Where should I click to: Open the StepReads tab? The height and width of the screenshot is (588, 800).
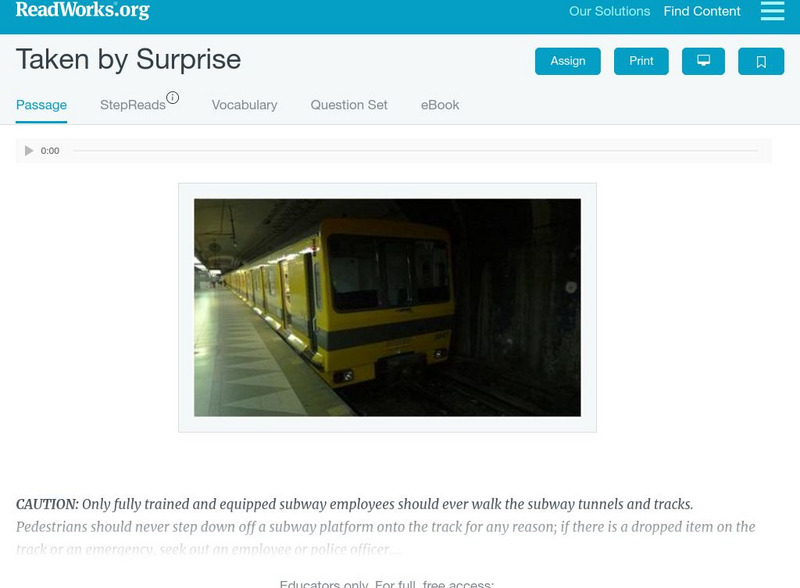(x=133, y=105)
